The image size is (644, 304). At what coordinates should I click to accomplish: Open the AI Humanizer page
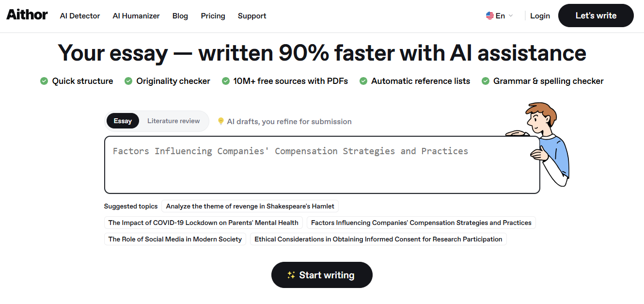coord(136,16)
